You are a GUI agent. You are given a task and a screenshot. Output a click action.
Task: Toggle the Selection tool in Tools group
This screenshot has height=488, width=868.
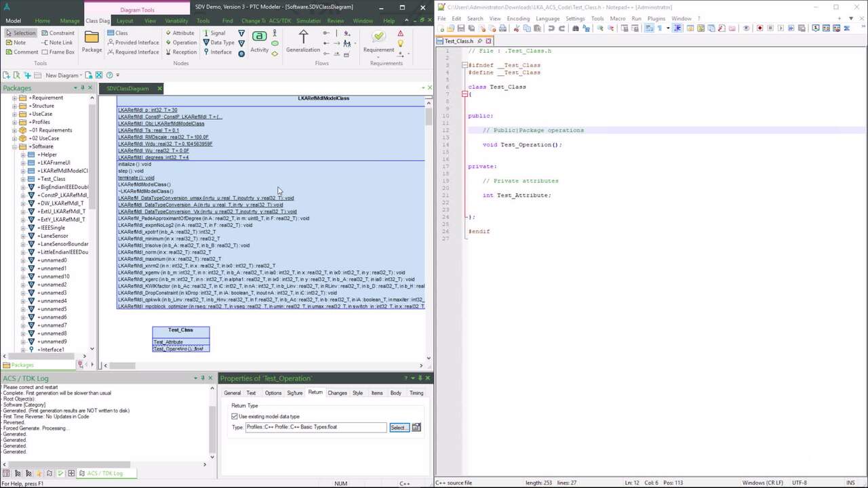(x=20, y=33)
